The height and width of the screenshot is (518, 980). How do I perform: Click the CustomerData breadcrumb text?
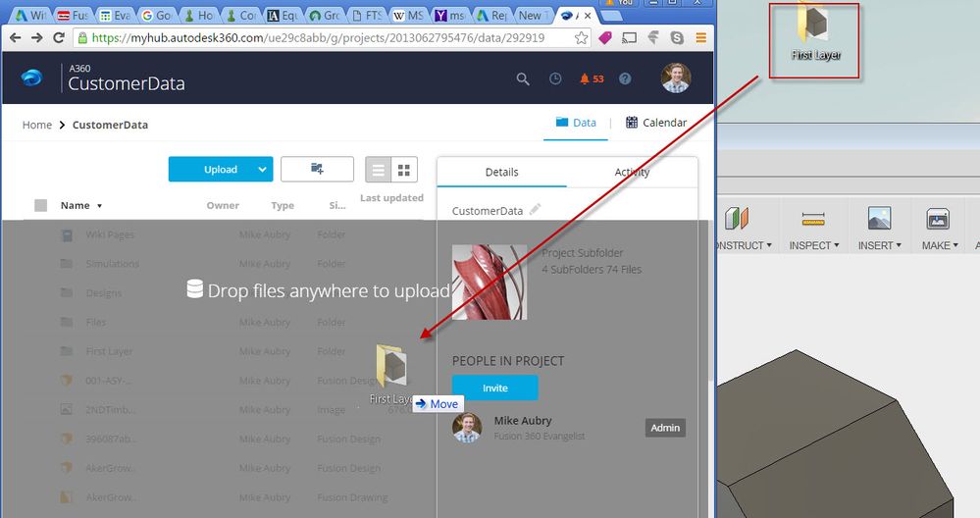point(110,125)
